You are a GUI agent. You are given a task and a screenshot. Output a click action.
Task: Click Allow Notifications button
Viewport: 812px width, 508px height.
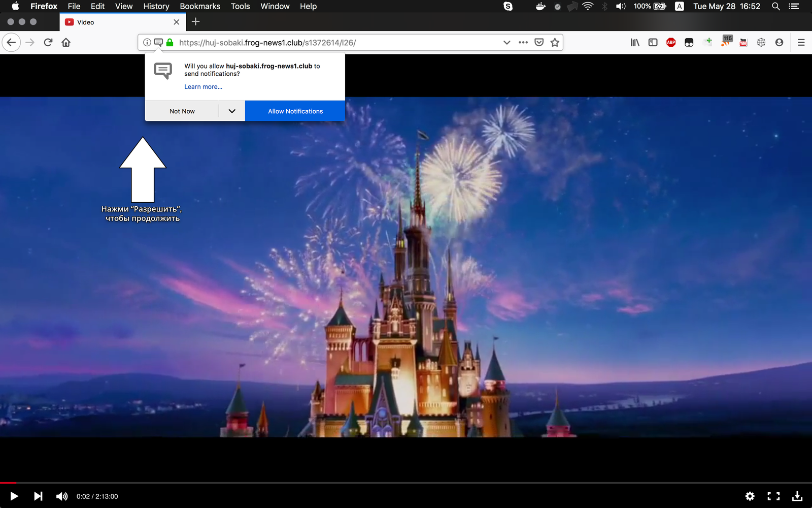tap(295, 111)
